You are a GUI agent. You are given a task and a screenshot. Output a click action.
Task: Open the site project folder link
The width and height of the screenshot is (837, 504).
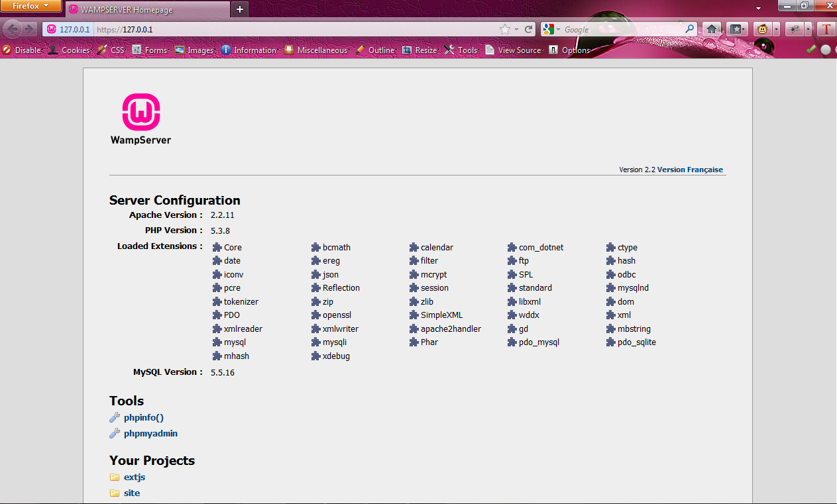tap(132, 493)
